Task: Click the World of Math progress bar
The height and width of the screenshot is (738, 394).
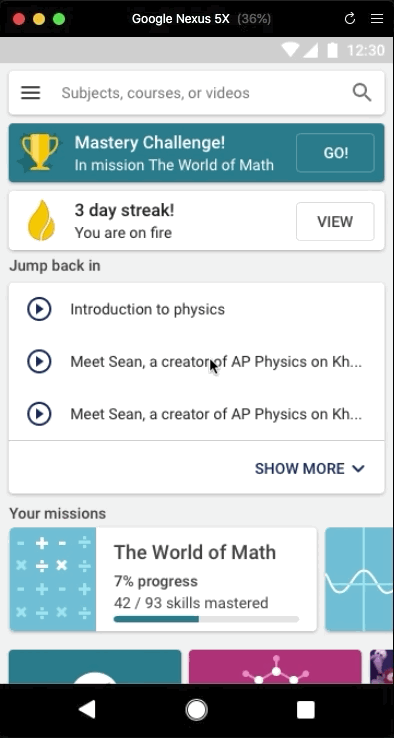Action: 206,619
